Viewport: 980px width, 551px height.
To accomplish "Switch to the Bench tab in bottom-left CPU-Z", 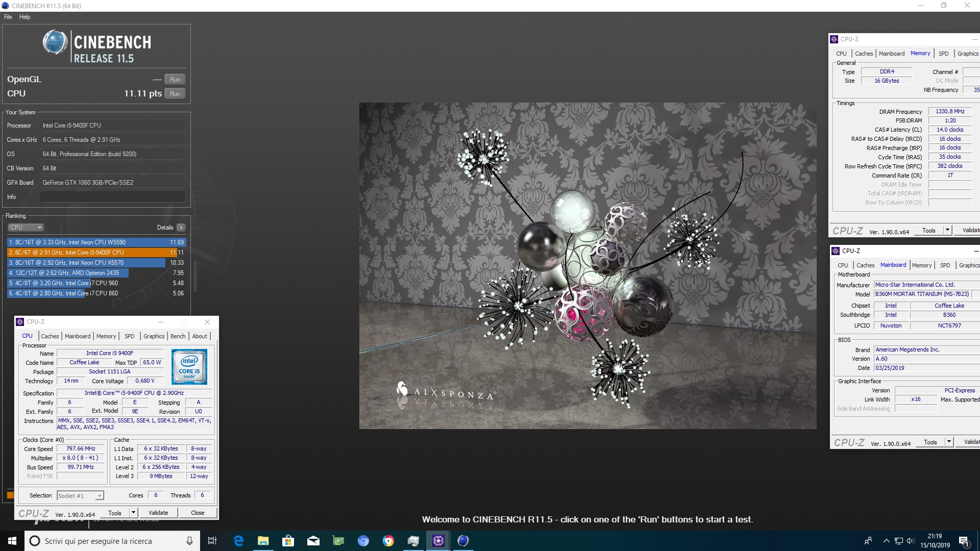I will 178,336.
